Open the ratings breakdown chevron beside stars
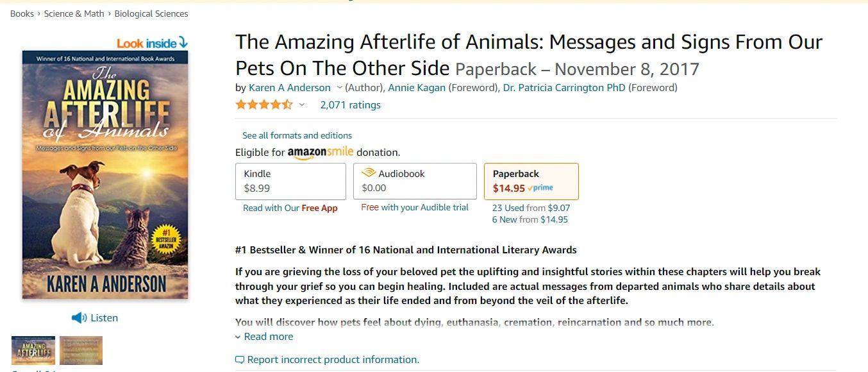The height and width of the screenshot is (372, 868). (302, 105)
